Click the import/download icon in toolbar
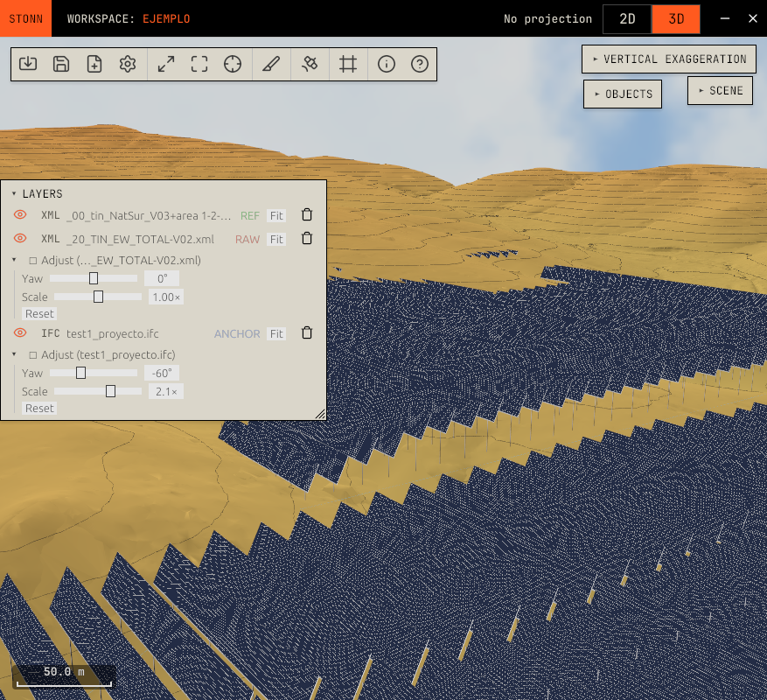The width and height of the screenshot is (767, 700). 28,64
